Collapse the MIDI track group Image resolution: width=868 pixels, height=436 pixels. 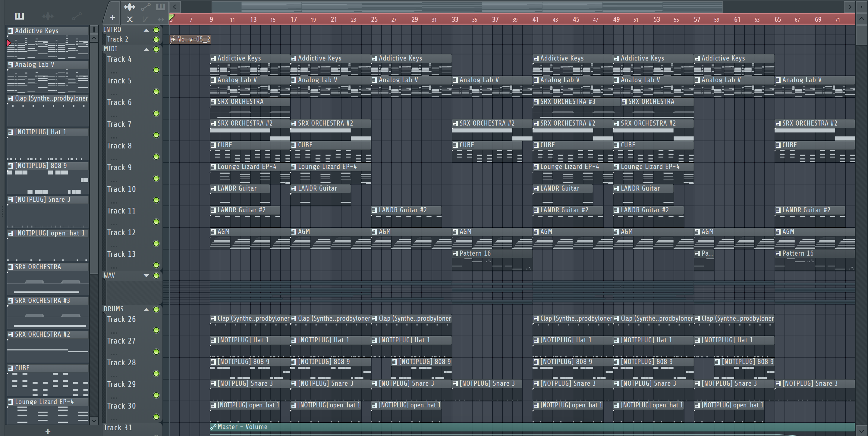coord(146,49)
